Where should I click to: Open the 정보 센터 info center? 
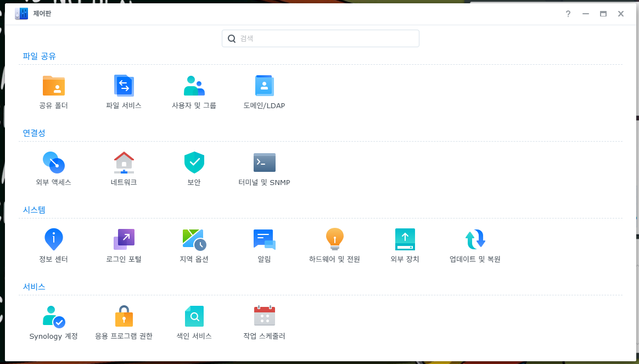[x=54, y=240]
